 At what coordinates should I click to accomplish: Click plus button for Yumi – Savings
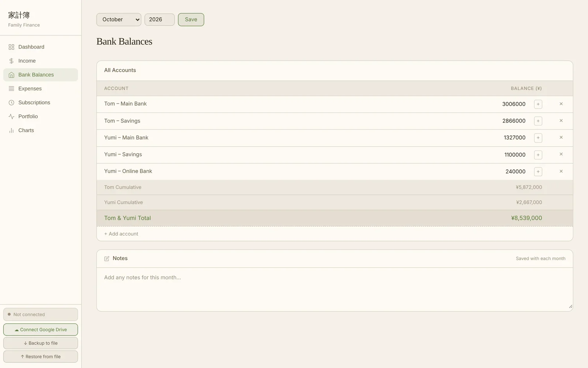tap(538, 155)
